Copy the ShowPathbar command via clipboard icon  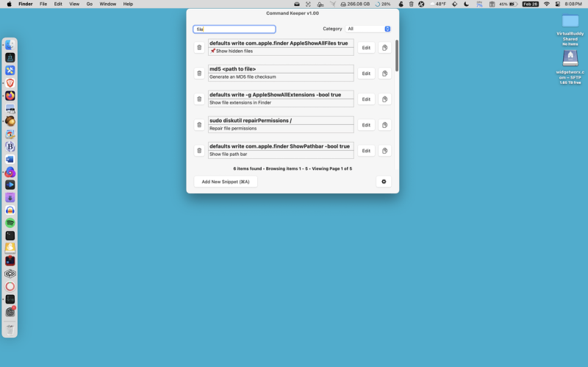[x=384, y=151]
